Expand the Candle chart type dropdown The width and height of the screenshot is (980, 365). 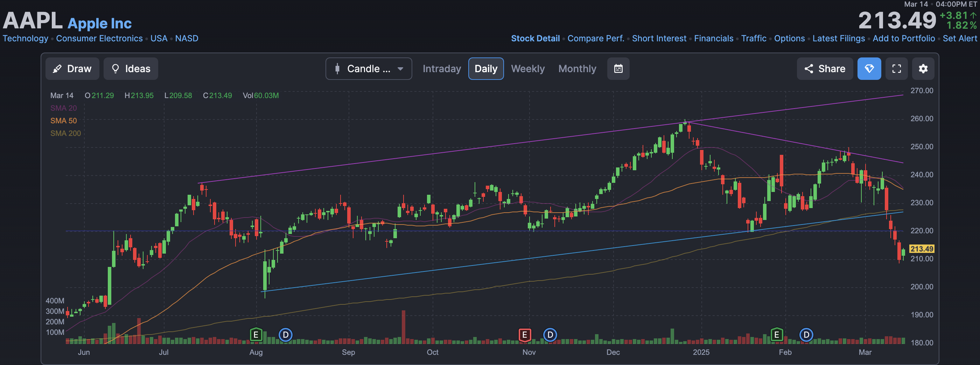coord(368,69)
